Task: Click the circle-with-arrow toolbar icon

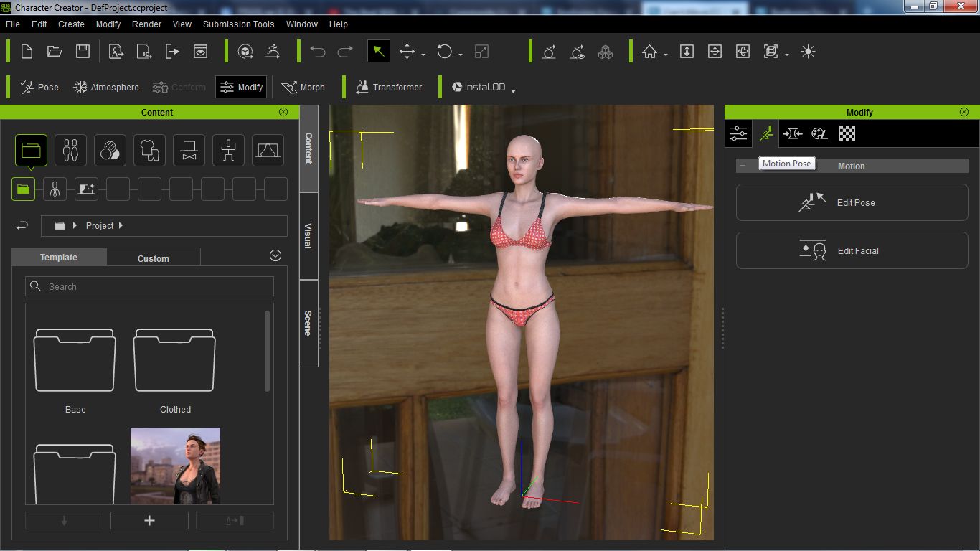Action: point(550,52)
